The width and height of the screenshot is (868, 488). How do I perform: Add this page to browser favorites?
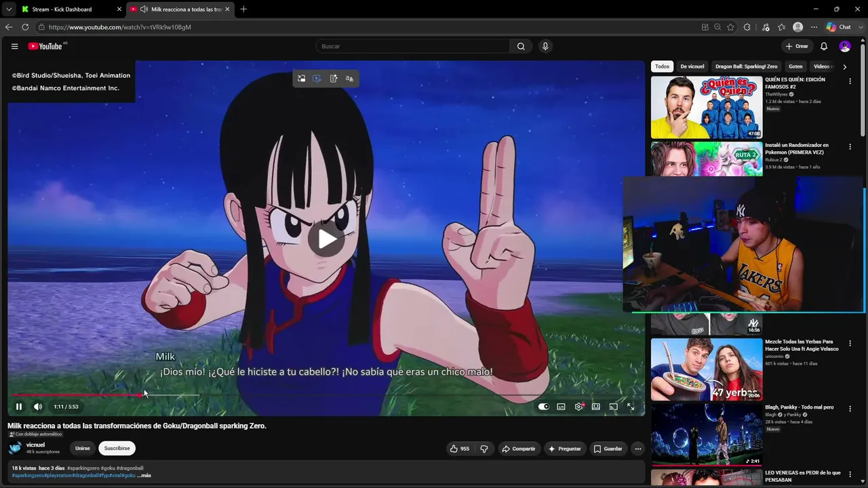[730, 27]
